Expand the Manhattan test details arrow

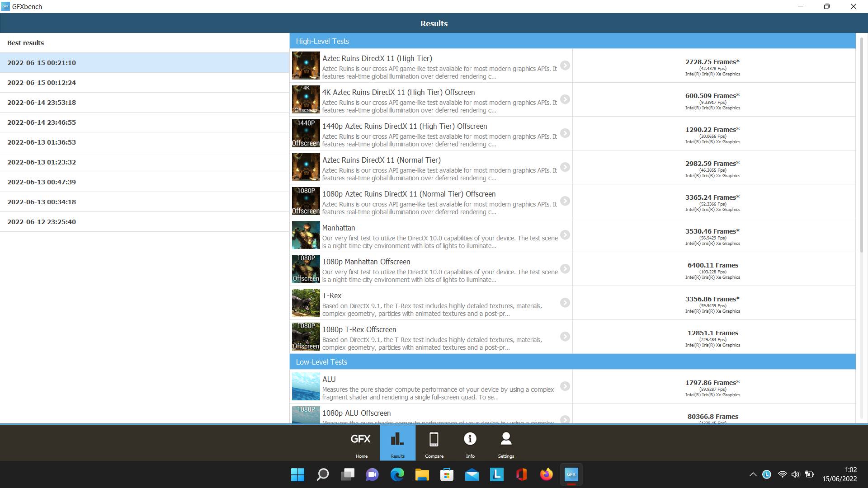click(x=565, y=235)
